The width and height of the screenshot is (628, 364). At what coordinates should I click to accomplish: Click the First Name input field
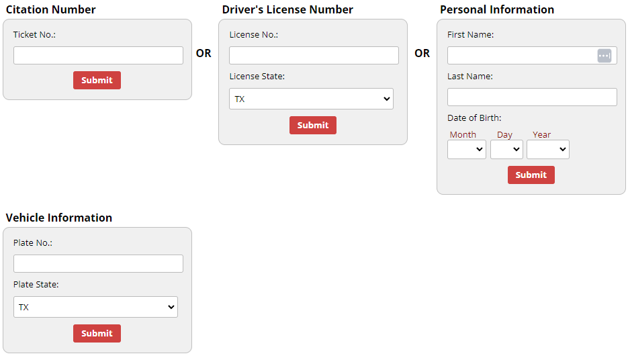click(x=532, y=55)
